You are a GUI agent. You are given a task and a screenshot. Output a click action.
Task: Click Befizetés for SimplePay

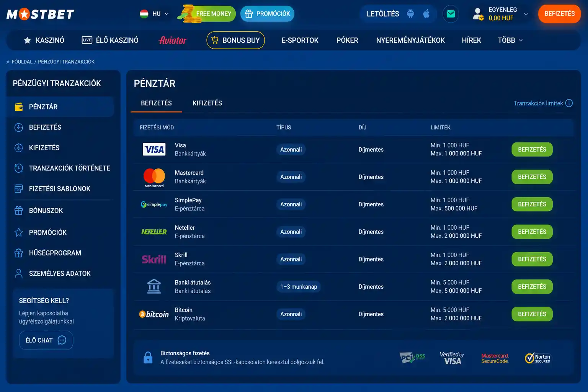(x=532, y=204)
